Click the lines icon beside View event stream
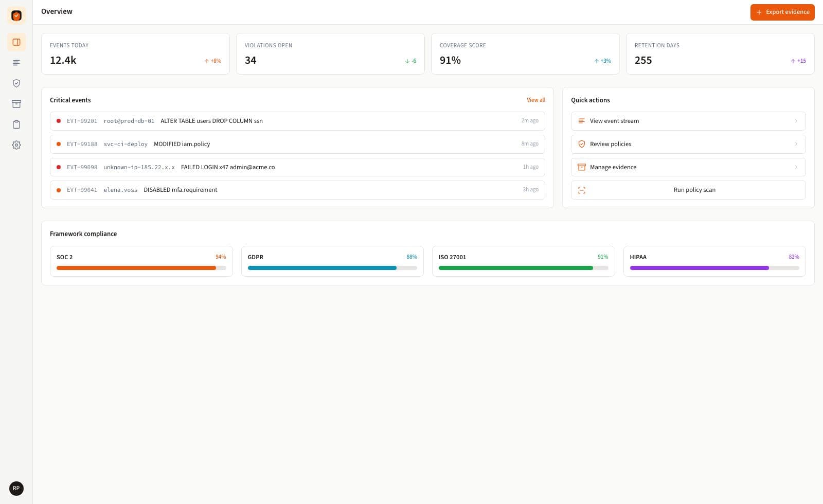 pyautogui.click(x=582, y=121)
